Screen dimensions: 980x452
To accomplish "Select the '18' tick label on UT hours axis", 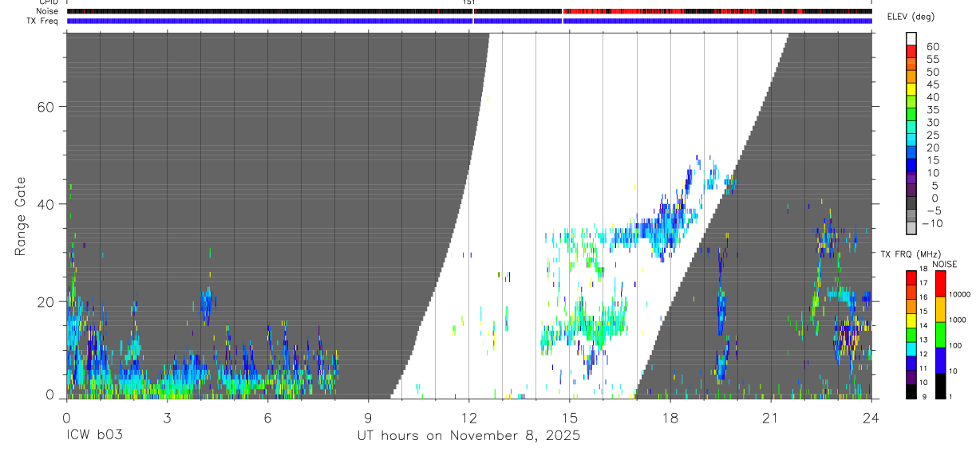I will 670,418.
